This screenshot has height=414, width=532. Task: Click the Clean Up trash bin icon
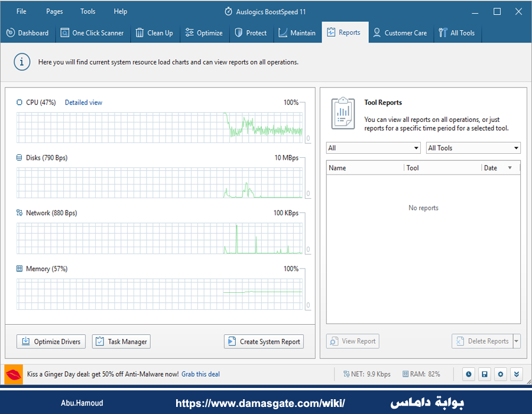(x=140, y=33)
